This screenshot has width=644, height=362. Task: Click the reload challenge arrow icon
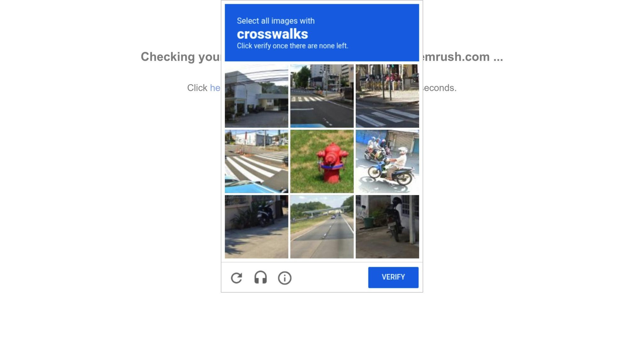point(236,278)
